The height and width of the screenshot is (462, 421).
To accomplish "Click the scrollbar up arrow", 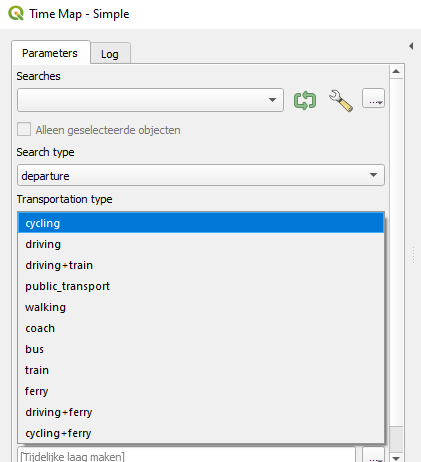I will 396,71.
